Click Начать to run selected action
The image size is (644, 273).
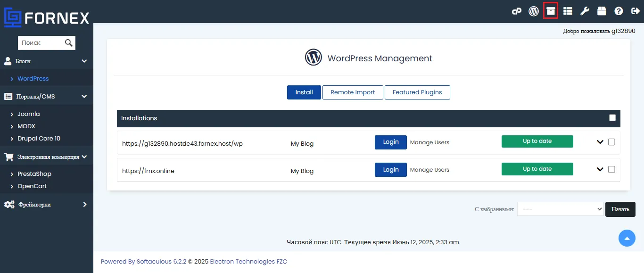click(x=620, y=209)
